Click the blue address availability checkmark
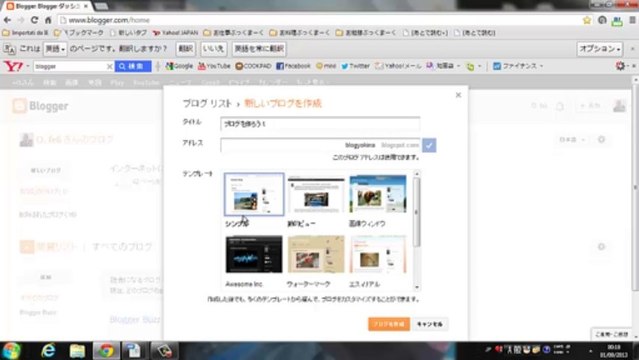The height and width of the screenshot is (360, 639). pos(429,145)
